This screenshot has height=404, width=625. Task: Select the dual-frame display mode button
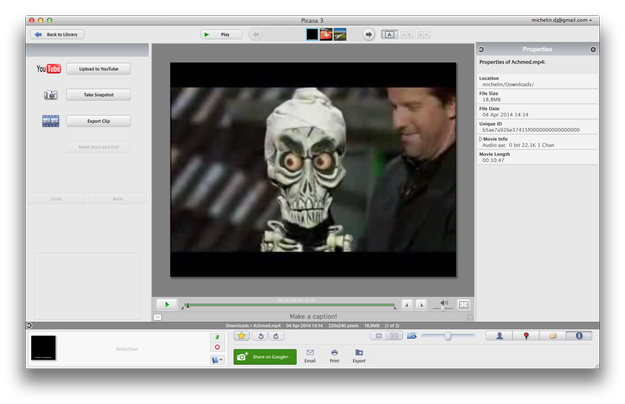(x=395, y=336)
